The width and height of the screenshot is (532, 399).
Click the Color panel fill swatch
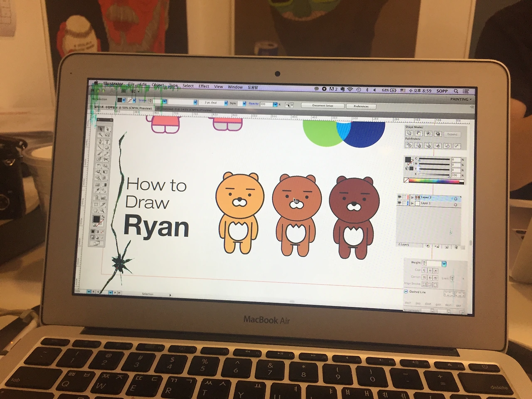408,160
